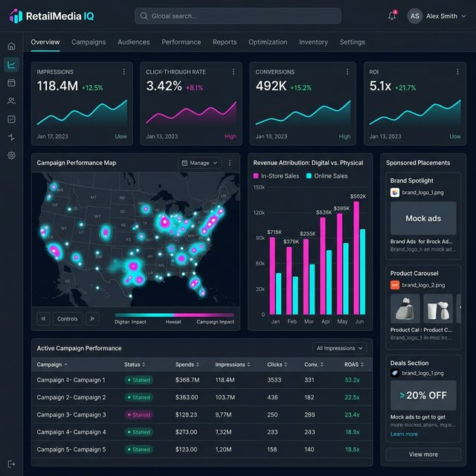Sort table by Impressions column
The width and height of the screenshot is (476, 476).
click(x=233, y=364)
